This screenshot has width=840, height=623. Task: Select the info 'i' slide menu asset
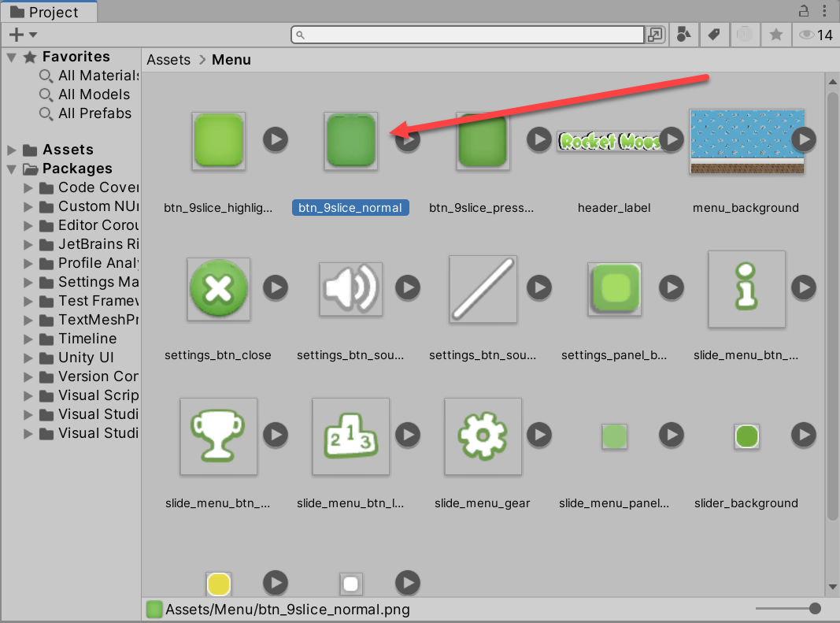point(747,289)
